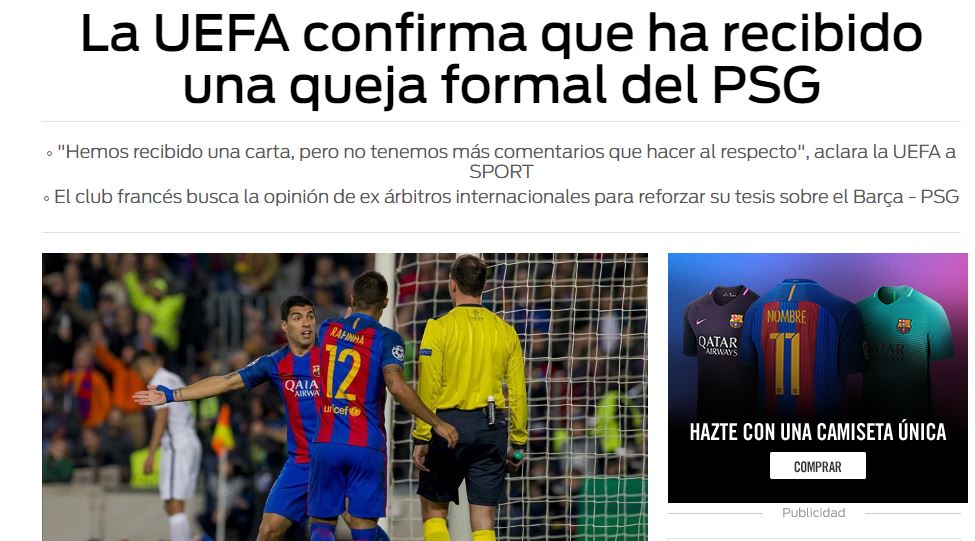975x541 pixels.
Task: Click the number 12 on Rafinha's back
Action: click(x=341, y=372)
